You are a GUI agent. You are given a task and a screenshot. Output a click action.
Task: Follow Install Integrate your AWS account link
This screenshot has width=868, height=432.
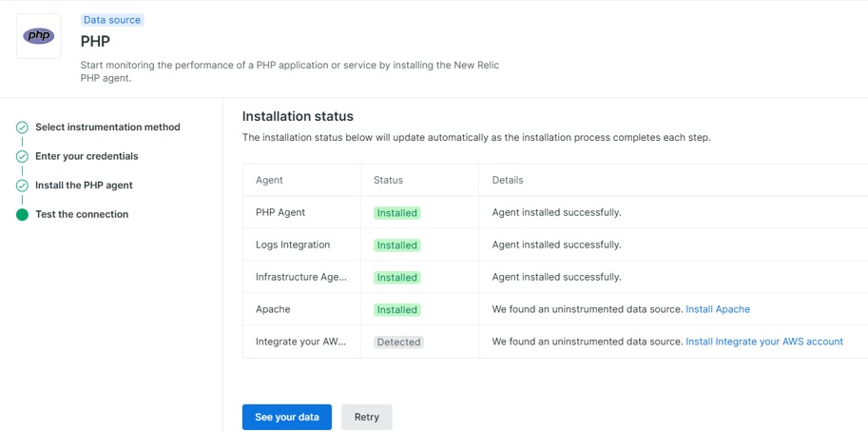(763, 342)
